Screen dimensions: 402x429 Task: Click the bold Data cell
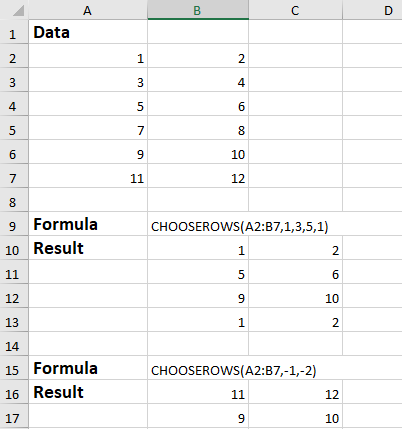pos(88,32)
